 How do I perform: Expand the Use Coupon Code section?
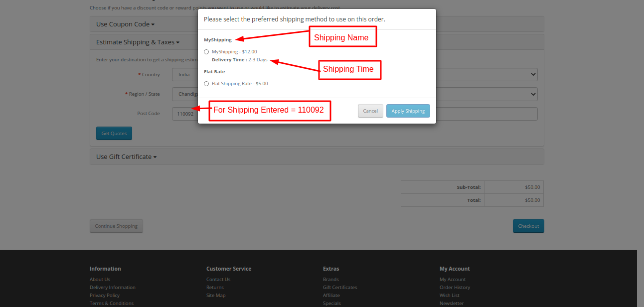[125, 23]
